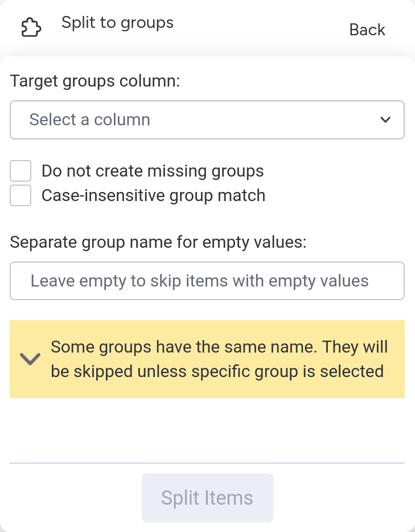
Task: Click the empty values group name field
Action: [x=207, y=280]
